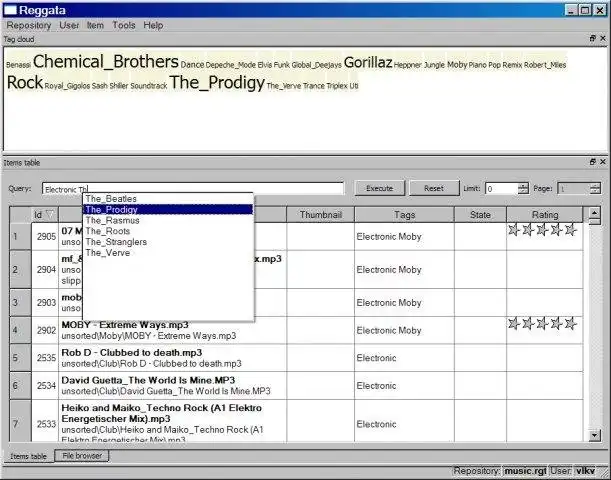
Task: Click the Rating column header
Action: point(545,215)
